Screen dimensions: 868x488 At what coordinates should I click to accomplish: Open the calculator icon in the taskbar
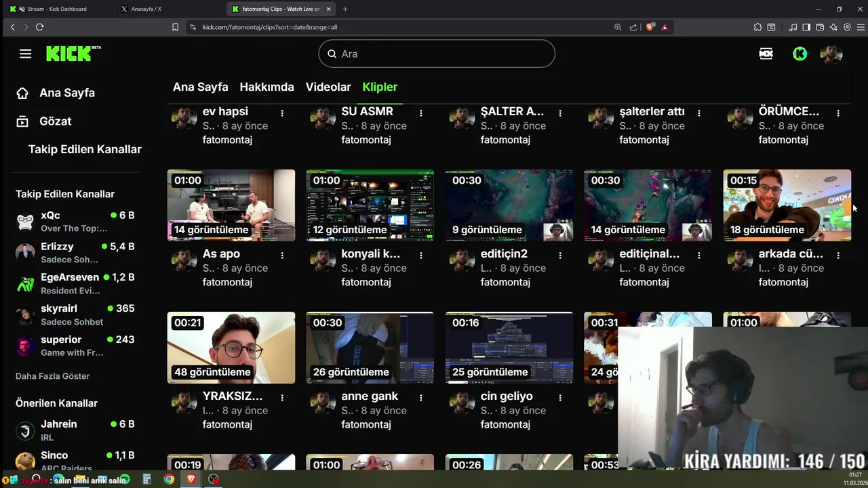pyautogui.click(x=146, y=479)
